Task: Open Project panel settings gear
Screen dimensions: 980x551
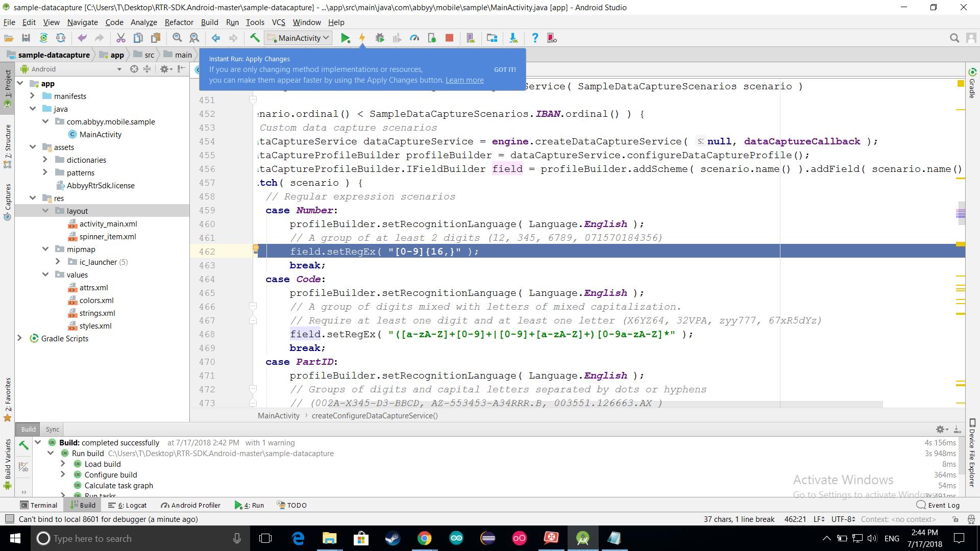Action: point(166,69)
